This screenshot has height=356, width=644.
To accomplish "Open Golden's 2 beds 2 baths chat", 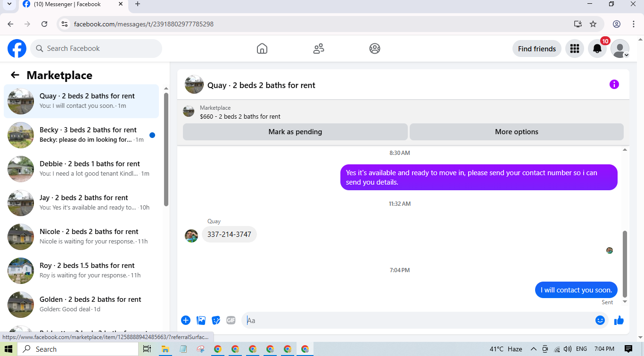I will pyautogui.click(x=82, y=305).
